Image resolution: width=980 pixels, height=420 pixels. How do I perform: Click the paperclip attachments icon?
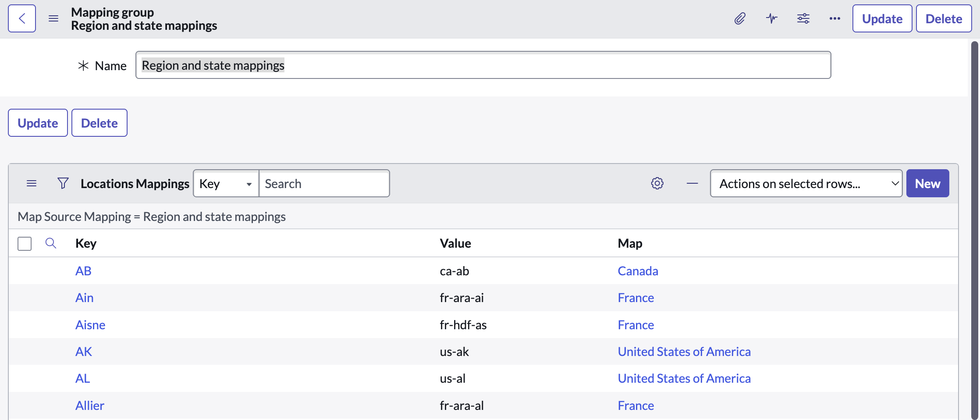740,18
